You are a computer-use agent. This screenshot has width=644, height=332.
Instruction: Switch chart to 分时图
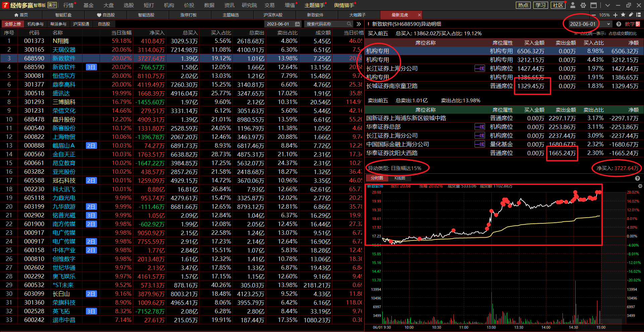point(377,178)
